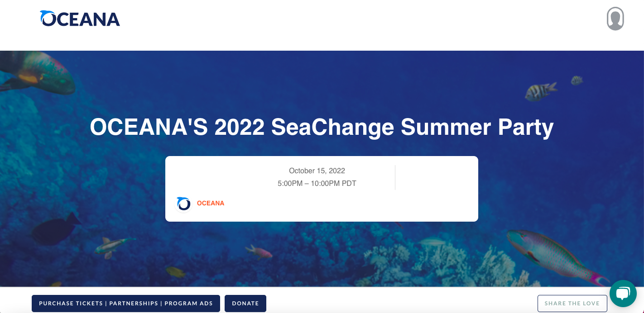644x313 pixels.
Task: Click the small pink fish in the banner
Action: tap(260, 251)
